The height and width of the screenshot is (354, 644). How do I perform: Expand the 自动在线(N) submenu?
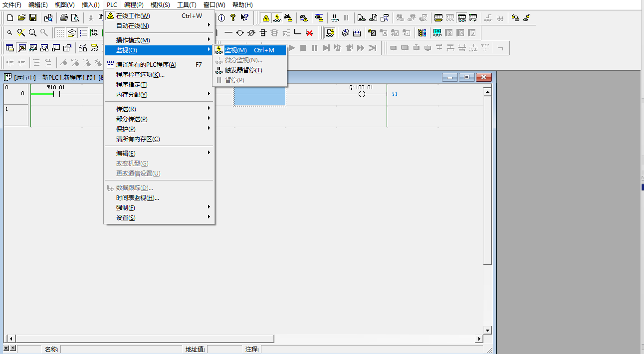pos(159,26)
